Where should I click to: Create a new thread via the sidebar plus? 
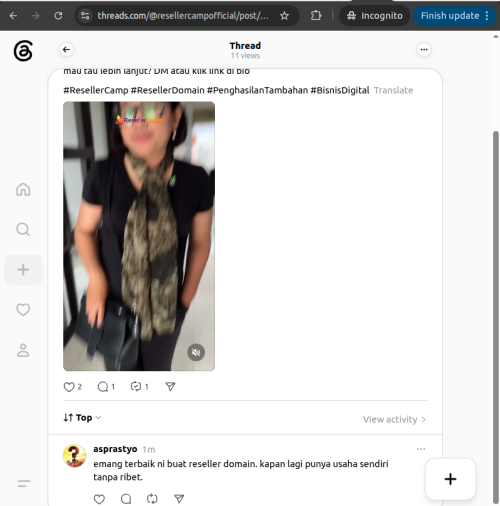pyautogui.click(x=23, y=270)
